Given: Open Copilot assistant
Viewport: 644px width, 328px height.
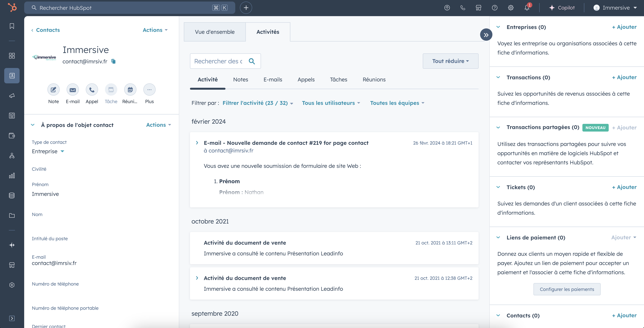Looking at the screenshot, I should coord(562,8).
